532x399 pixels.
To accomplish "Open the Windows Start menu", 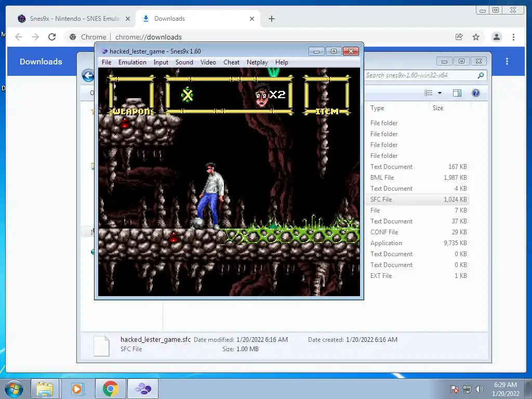I will click(14, 389).
